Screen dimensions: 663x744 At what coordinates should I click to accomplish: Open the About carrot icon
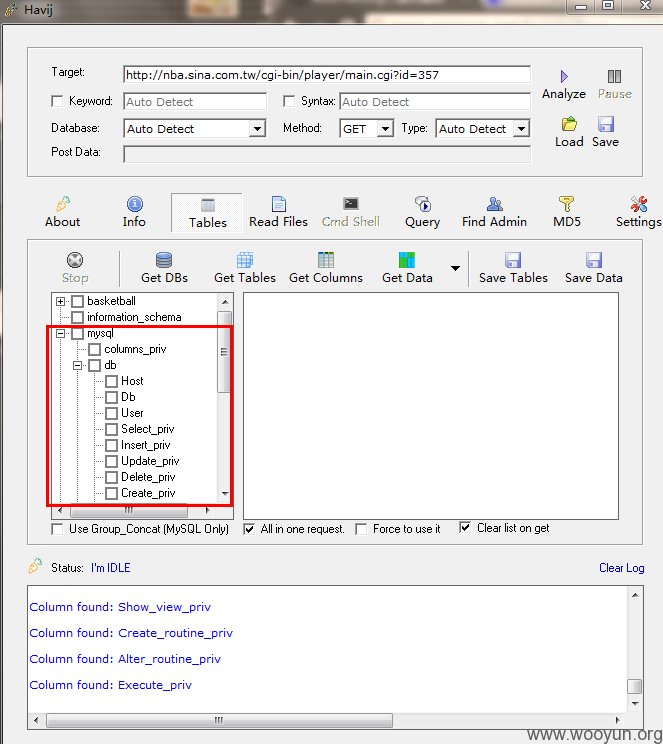tap(63, 204)
